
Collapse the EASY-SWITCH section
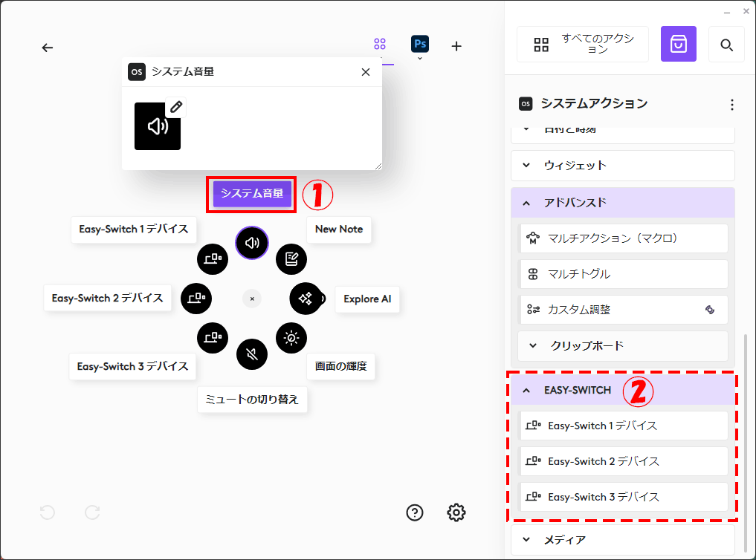527,390
